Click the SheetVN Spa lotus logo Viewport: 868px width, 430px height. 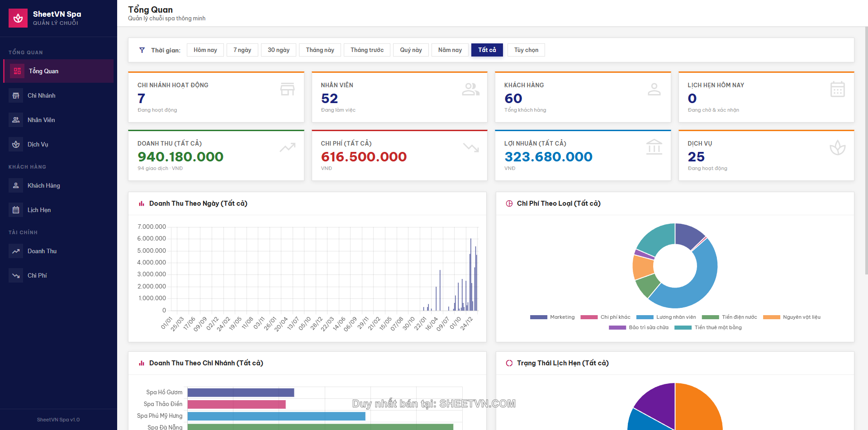pyautogui.click(x=18, y=18)
